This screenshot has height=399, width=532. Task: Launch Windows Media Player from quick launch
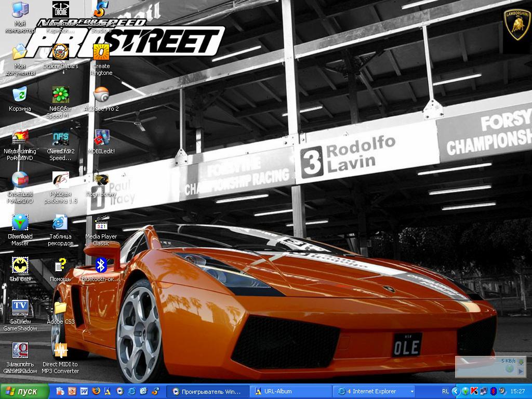pyautogui.click(x=120, y=392)
